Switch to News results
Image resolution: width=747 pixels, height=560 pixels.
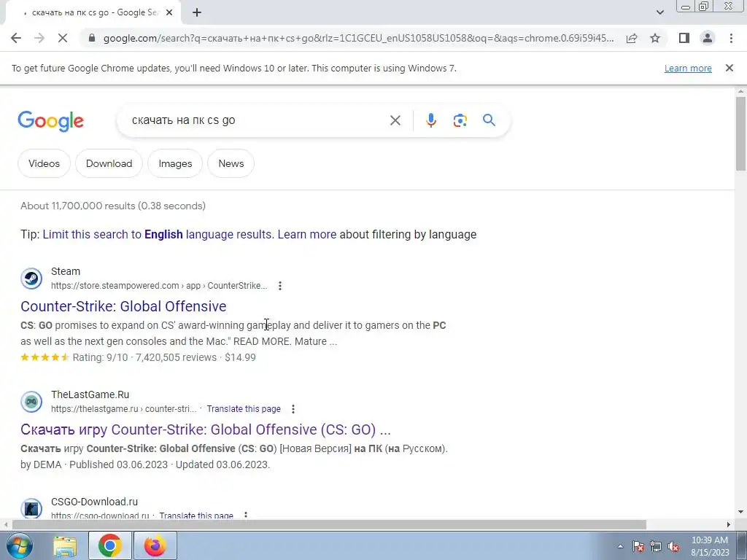[231, 163]
